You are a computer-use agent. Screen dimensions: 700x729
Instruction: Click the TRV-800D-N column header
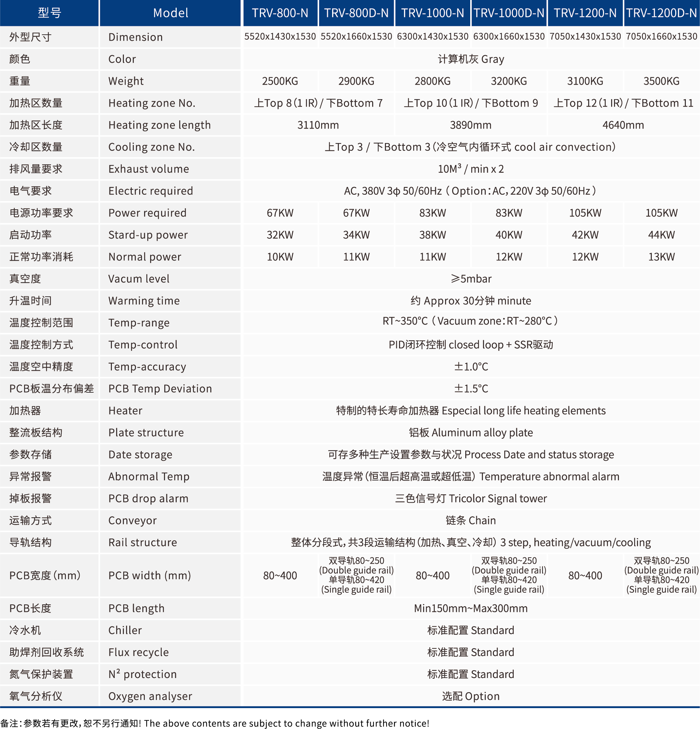coord(356,13)
